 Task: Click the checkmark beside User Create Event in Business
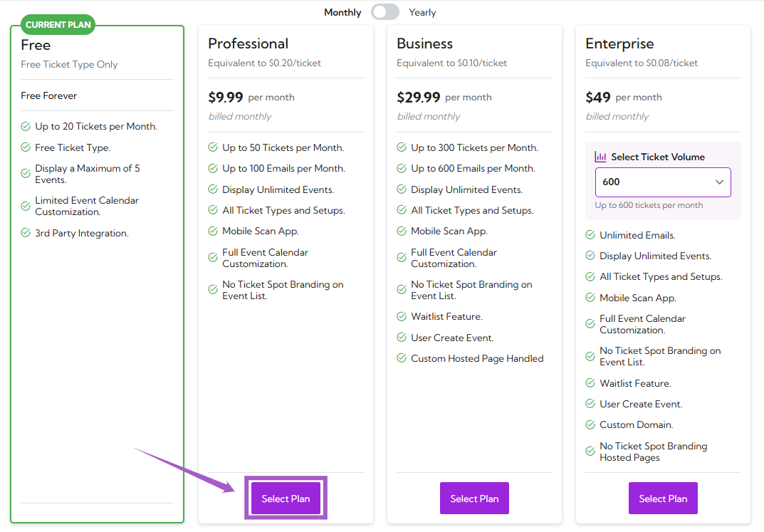point(401,338)
